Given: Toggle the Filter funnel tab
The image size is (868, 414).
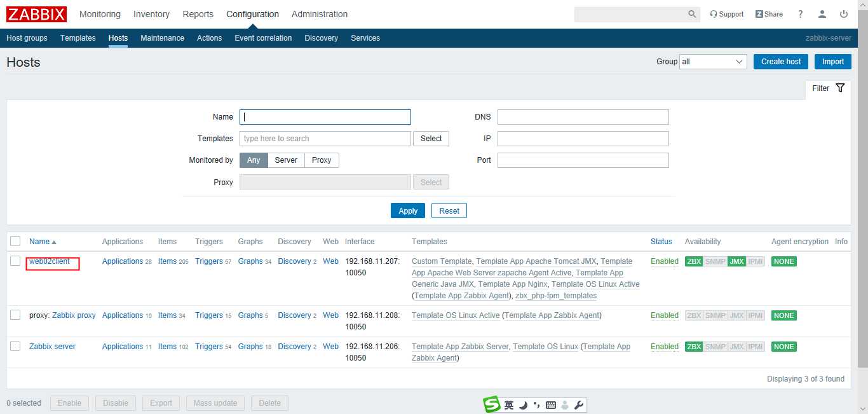Looking at the screenshot, I should tap(828, 88).
